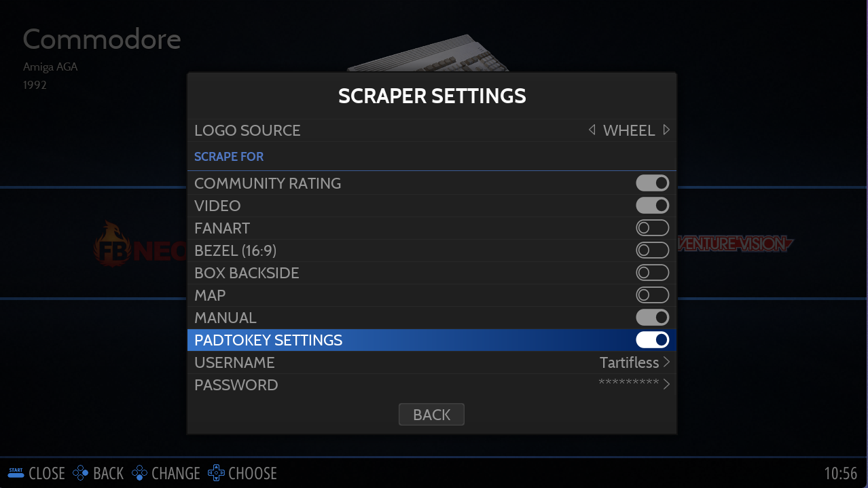This screenshot has height=488, width=868.
Task: Open the Password entry chevron
Action: click(x=666, y=385)
